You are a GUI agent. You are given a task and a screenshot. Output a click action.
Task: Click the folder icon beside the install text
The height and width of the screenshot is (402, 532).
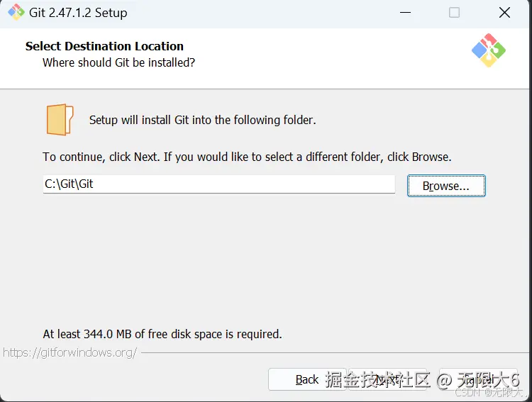point(60,119)
